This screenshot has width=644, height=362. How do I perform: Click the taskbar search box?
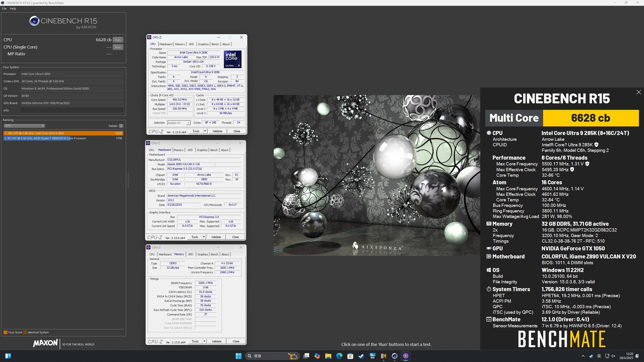[272, 356]
